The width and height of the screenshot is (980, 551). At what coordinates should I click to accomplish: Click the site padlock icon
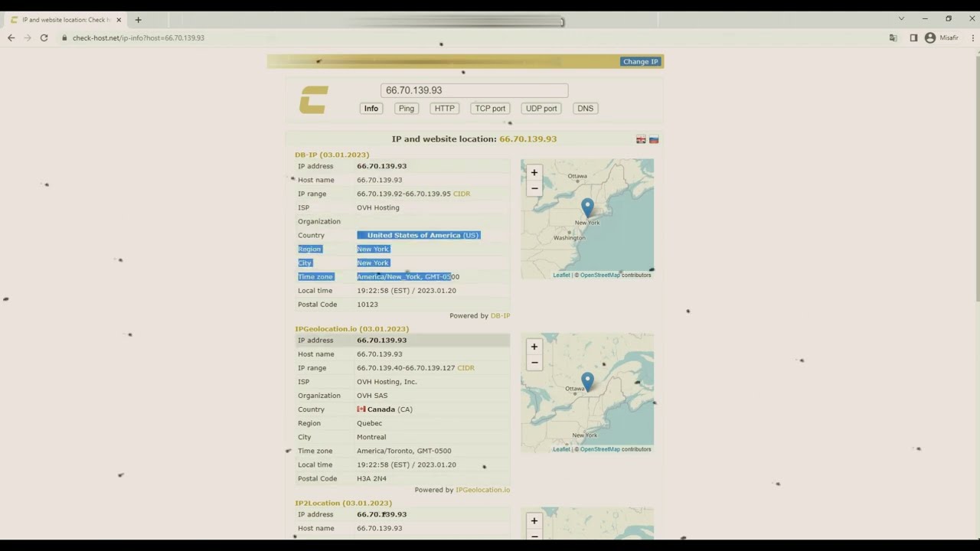pos(64,37)
